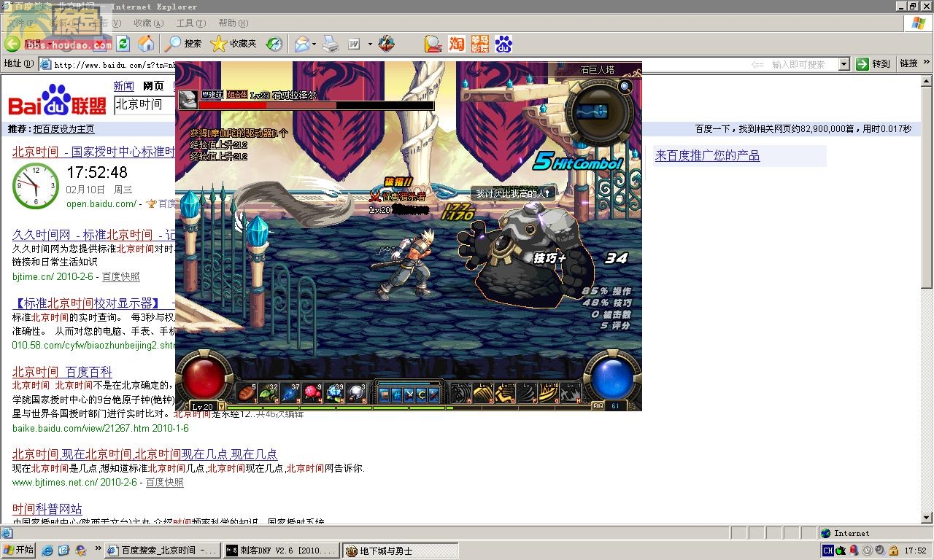
Task: Open the IE Search (搜索) toolbar button
Action: click(x=183, y=44)
